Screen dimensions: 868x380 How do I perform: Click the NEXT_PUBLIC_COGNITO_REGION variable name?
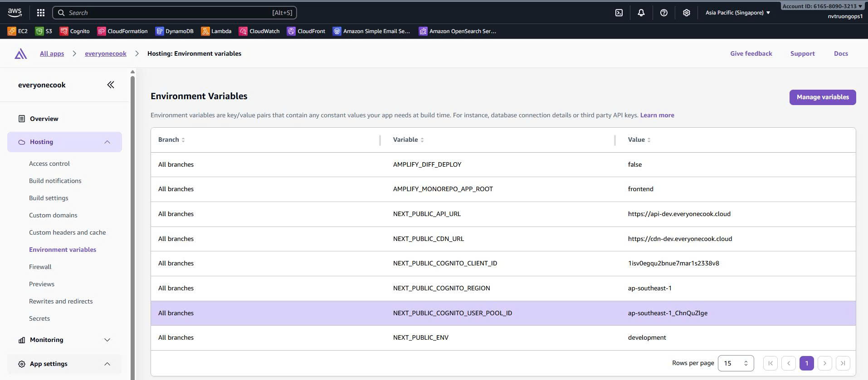click(441, 288)
